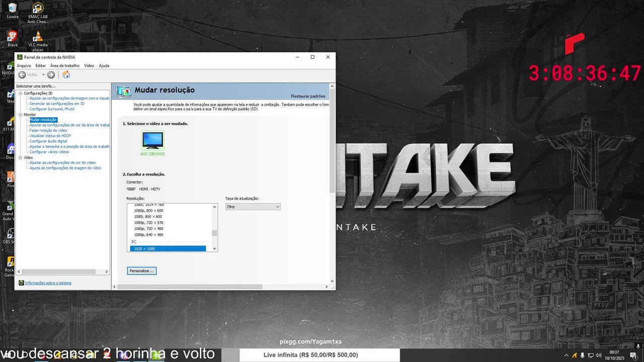Open the Voltar history dropdown arrow
The width and height of the screenshot is (644, 362).
(43, 74)
